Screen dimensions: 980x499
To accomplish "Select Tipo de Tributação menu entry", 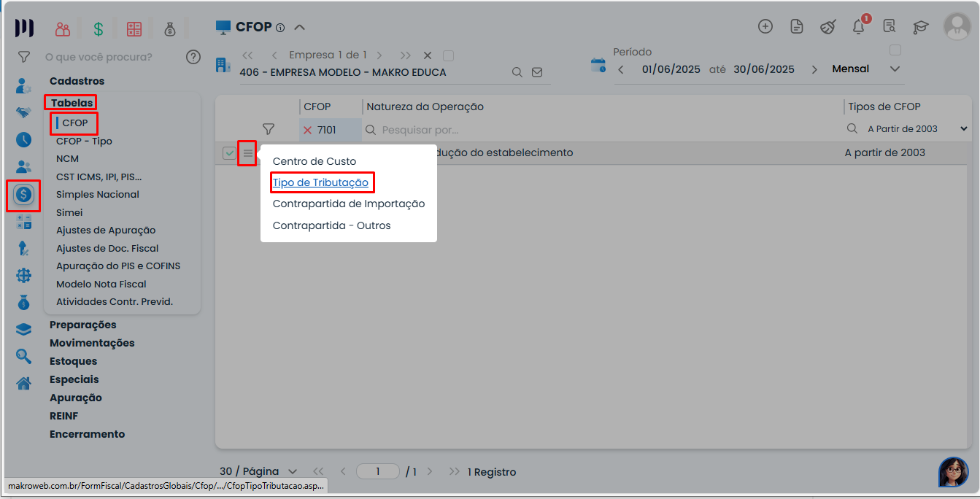I will pos(320,182).
